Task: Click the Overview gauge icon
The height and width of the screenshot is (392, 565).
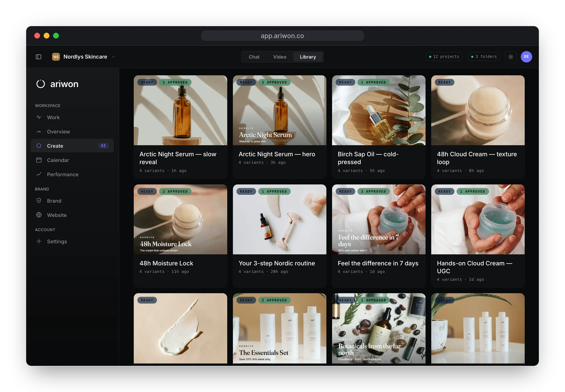Action: [39, 132]
